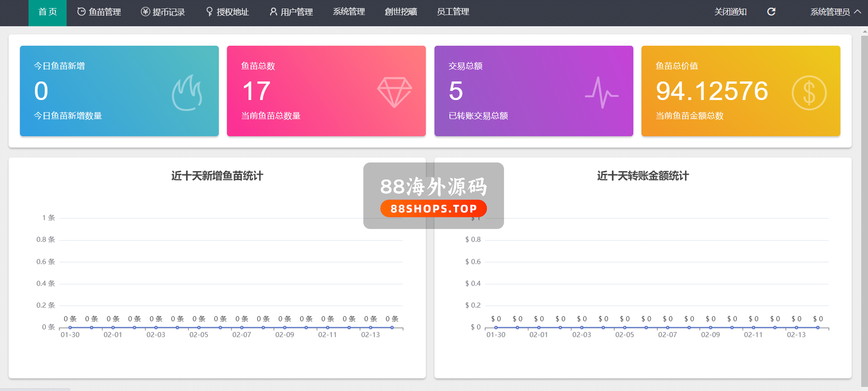Screen dimensions: 868x391
Task: Click the user icon beside 用户管理
Action: 273,12
